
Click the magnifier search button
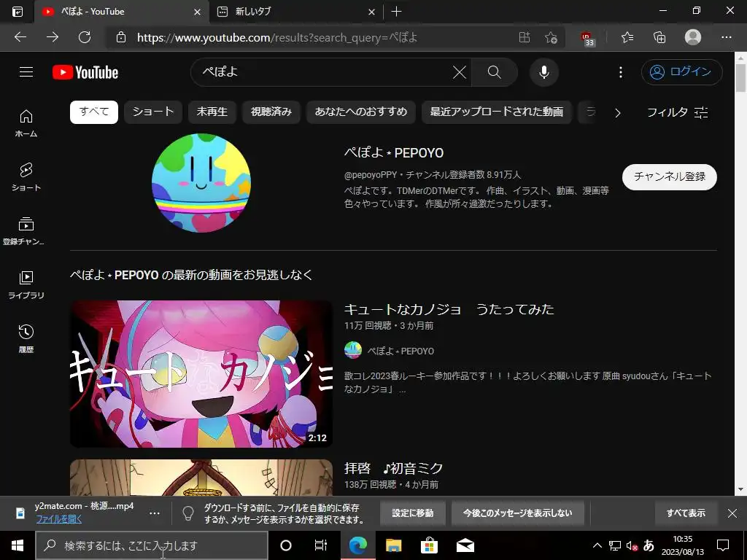(x=495, y=72)
